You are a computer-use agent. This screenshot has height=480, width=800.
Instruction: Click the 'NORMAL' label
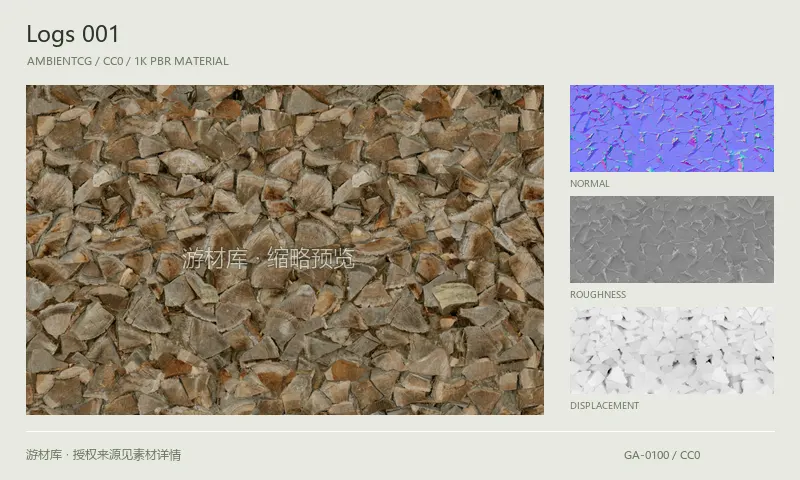pos(589,184)
